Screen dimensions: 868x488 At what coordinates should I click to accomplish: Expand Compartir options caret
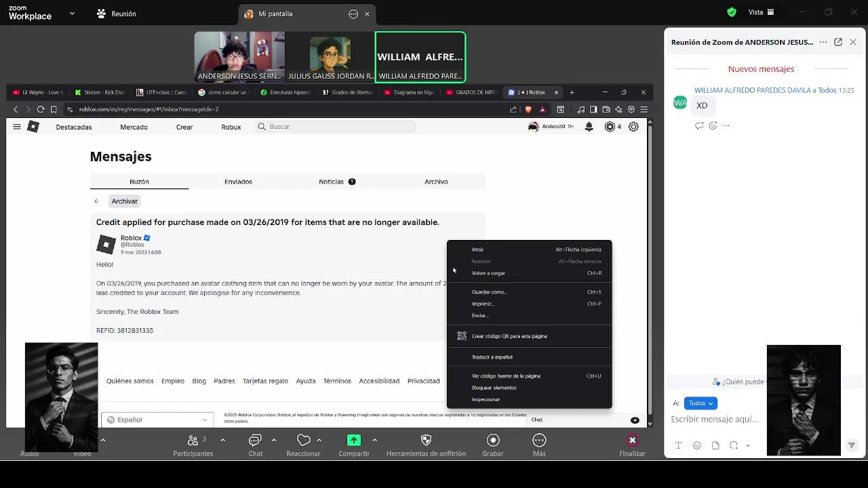pyautogui.click(x=374, y=440)
